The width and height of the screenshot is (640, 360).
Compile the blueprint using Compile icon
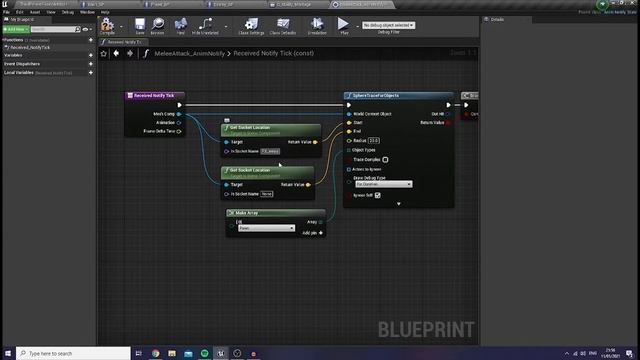point(107,25)
